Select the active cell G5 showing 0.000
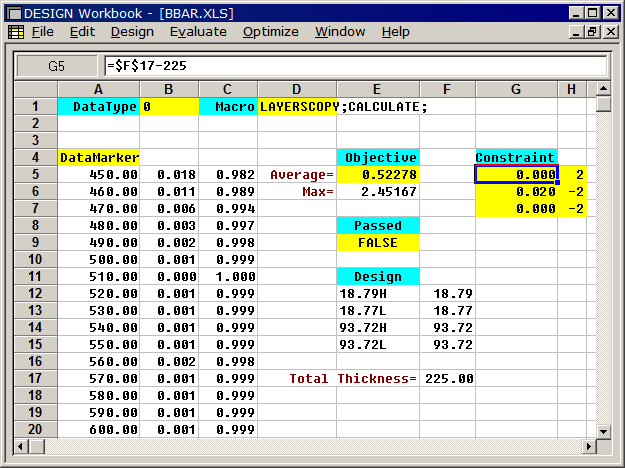 516,175
